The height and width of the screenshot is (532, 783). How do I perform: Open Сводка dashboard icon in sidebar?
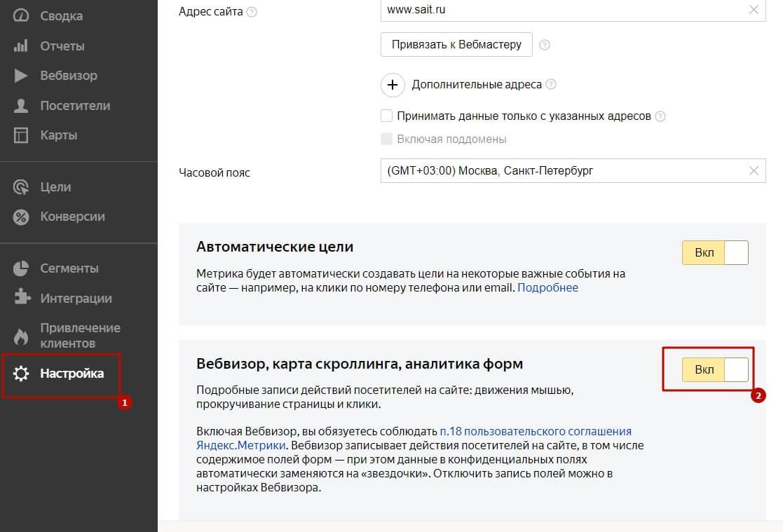(20, 15)
